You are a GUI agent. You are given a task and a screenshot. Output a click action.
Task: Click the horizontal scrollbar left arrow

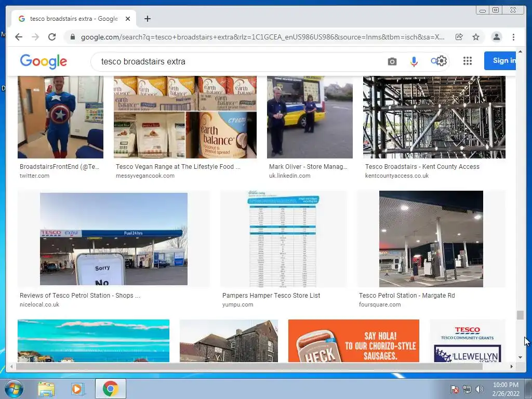pos(11,366)
